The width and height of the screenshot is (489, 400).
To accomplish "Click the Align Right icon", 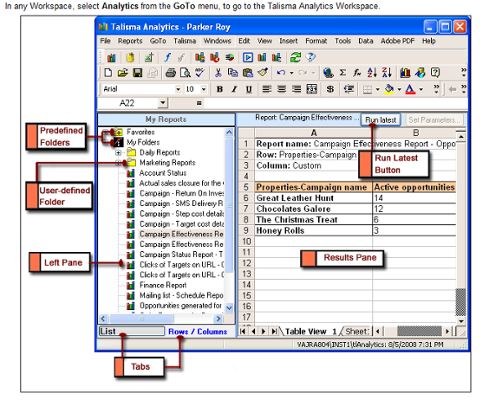I will [296, 89].
